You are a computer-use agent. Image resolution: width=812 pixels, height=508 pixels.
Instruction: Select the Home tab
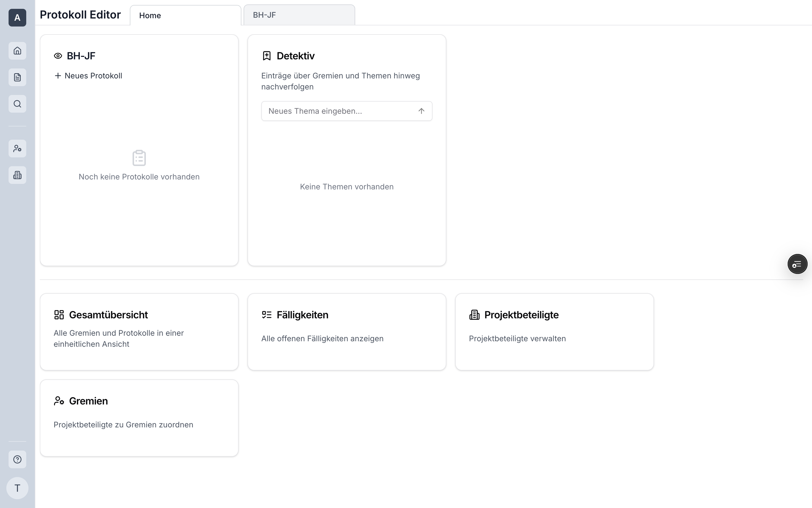click(185, 15)
